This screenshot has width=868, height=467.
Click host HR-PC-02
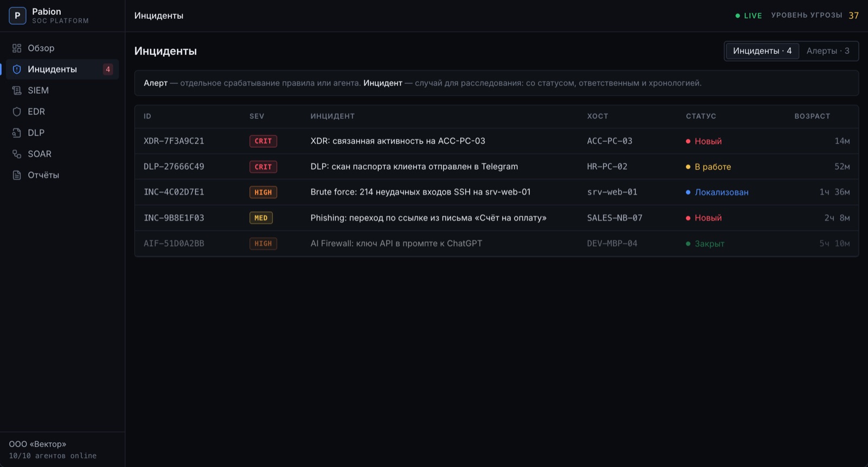[x=607, y=167]
